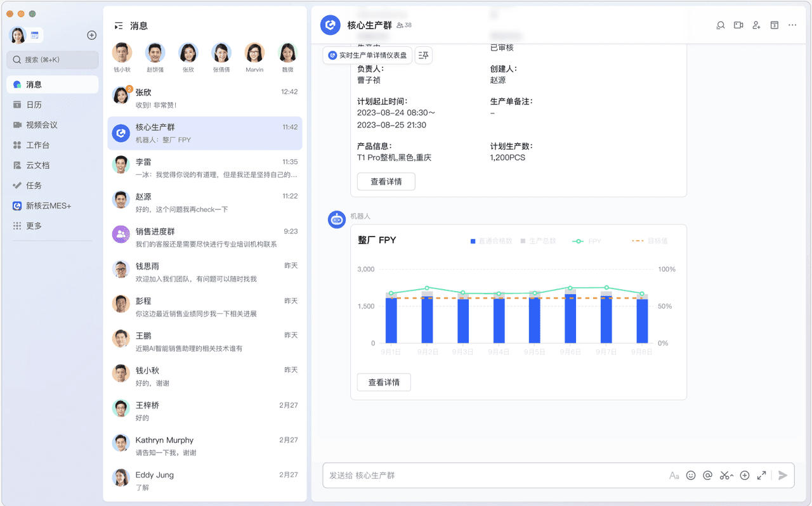Open the 彭程 conversation
Viewport: 812px width, 506px height.
click(205, 307)
